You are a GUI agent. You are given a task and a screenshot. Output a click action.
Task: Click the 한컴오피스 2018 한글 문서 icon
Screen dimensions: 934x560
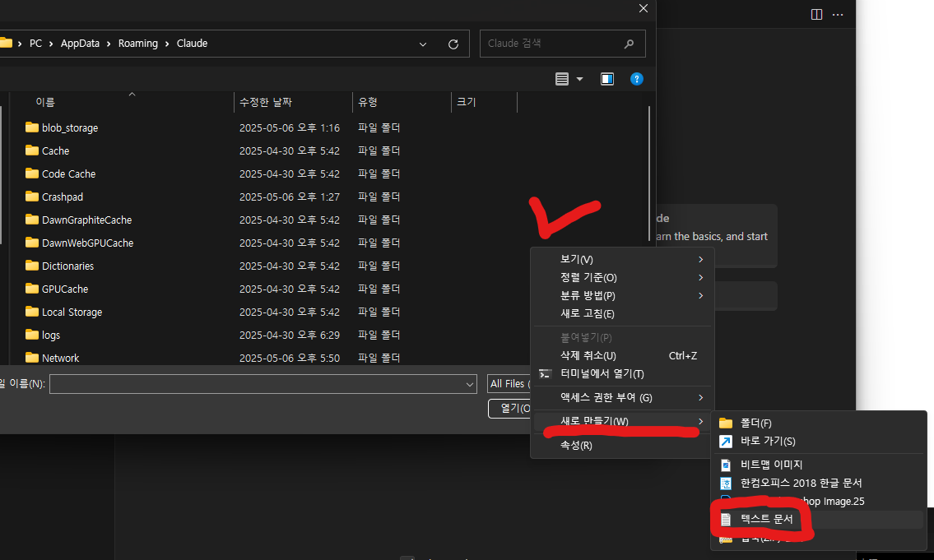point(726,483)
